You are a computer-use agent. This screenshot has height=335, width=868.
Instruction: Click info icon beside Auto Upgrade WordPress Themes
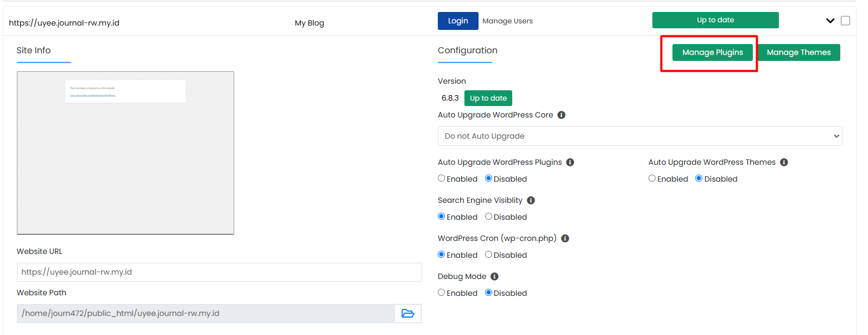click(784, 162)
